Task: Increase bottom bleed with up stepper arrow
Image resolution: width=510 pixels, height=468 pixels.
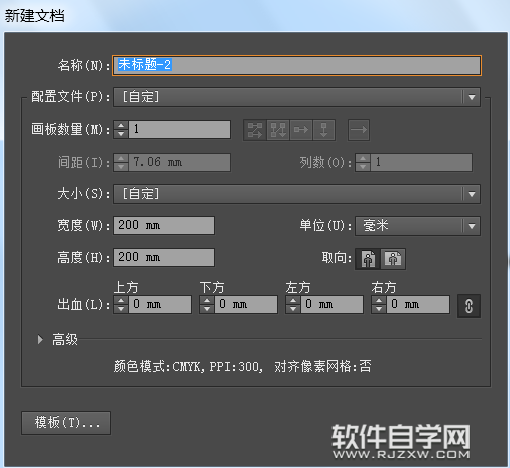Action: click(x=207, y=300)
